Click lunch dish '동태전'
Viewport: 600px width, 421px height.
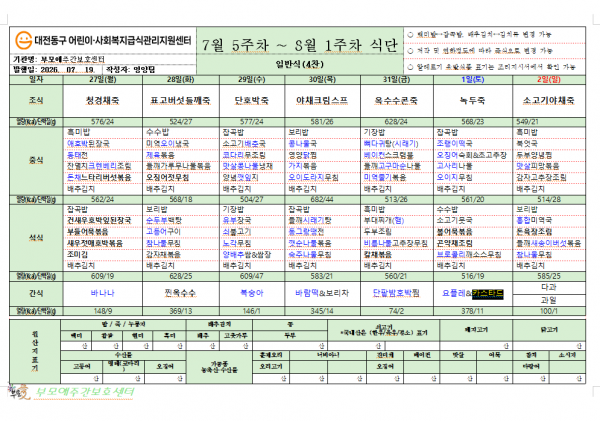77,155
